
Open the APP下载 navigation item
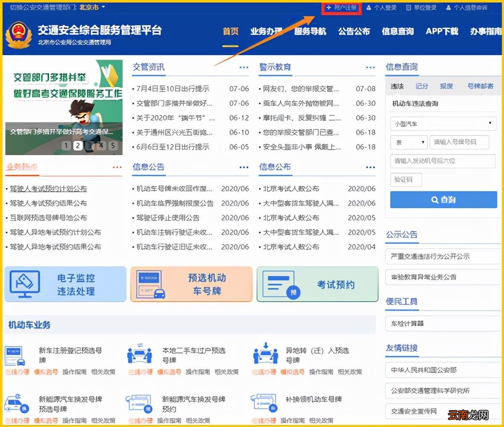[442, 32]
